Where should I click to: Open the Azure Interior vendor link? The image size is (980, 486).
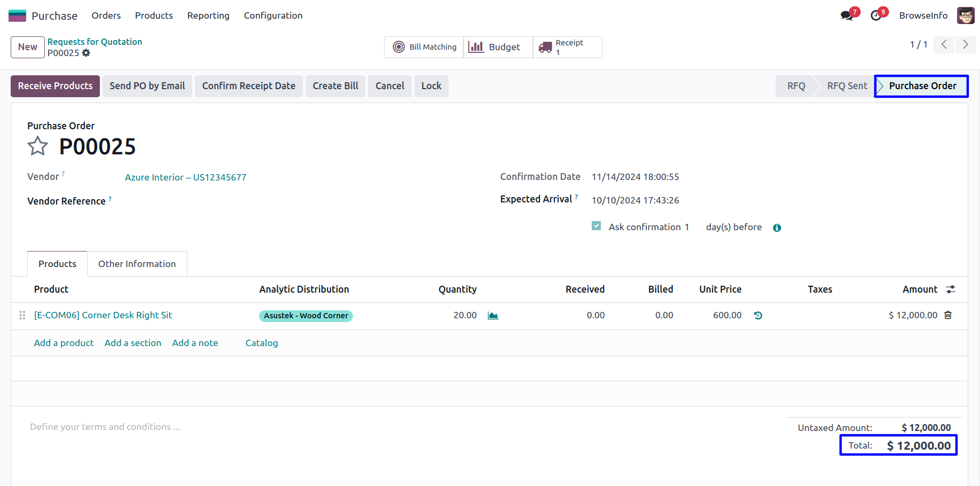185,177
